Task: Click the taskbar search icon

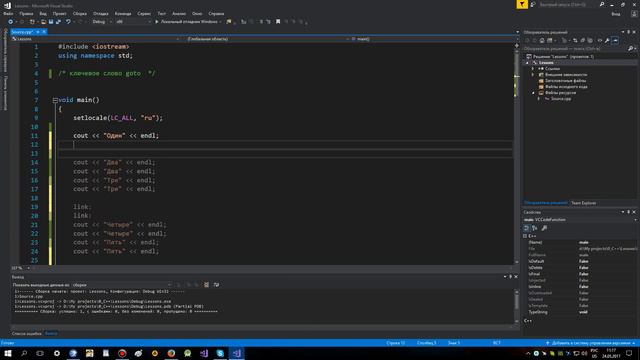Action: tap(24, 353)
